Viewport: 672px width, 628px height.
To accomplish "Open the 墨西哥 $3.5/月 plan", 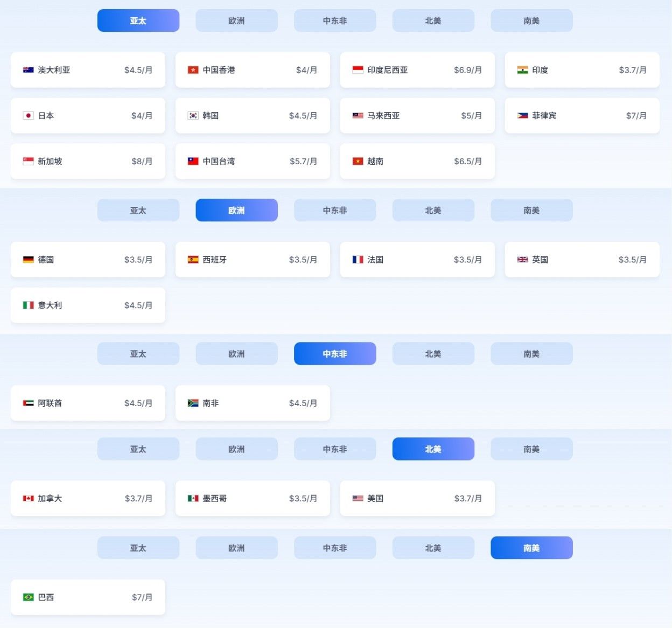I will click(x=253, y=498).
